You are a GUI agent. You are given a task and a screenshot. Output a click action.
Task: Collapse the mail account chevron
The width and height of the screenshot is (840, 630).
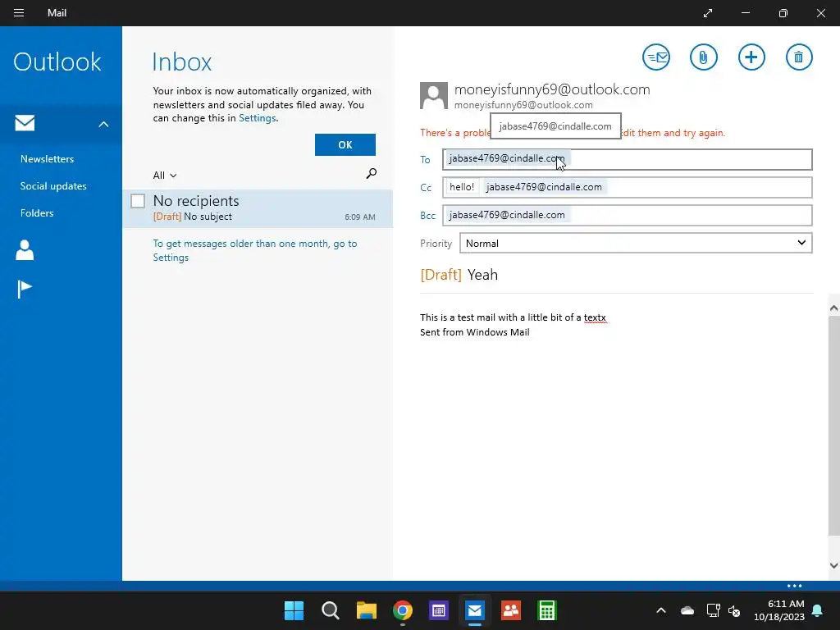[x=103, y=125]
